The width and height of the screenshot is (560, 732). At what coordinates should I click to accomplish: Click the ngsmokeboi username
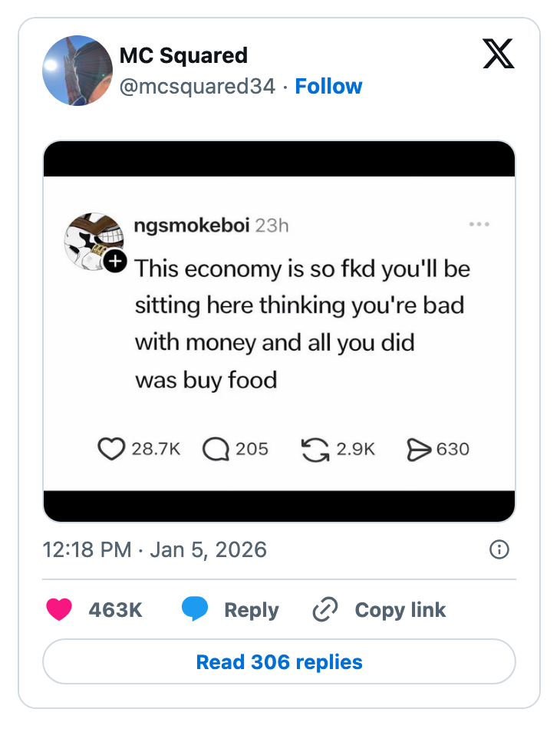click(191, 225)
